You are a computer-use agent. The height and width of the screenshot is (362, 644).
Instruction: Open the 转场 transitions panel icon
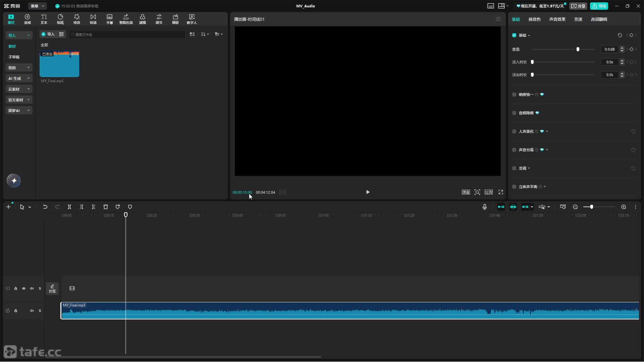click(93, 19)
